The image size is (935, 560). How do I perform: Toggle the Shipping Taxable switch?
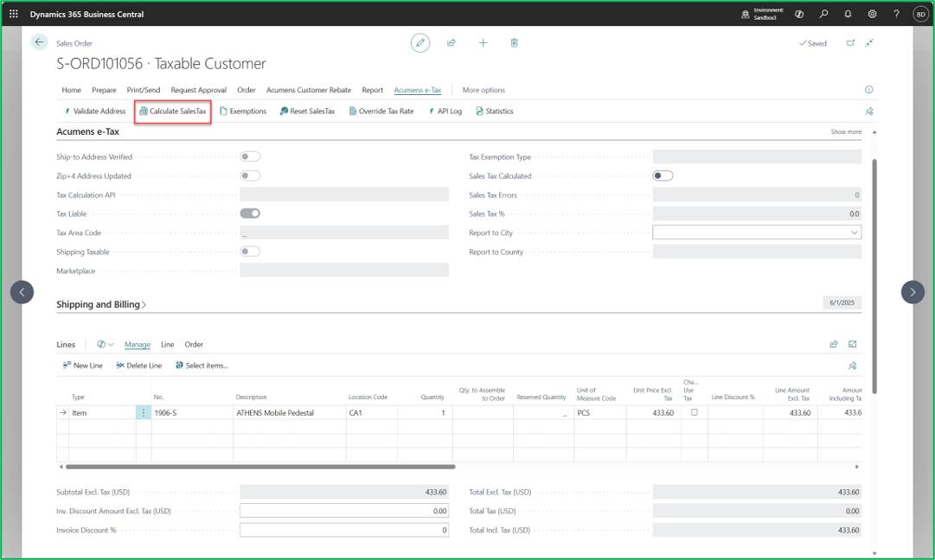pyautogui.click(x=250, y=251)
